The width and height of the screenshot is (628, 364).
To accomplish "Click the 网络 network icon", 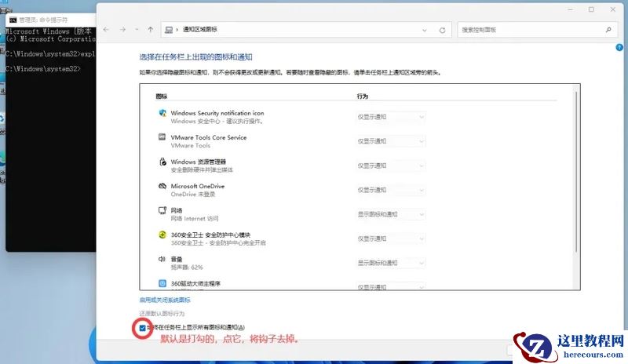I will [x=162, y=210].
